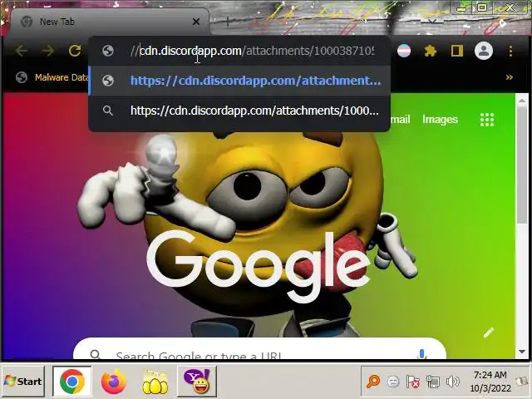532x399 pixels.
Task: Close the New Tab tab
Action: (196, 22)
